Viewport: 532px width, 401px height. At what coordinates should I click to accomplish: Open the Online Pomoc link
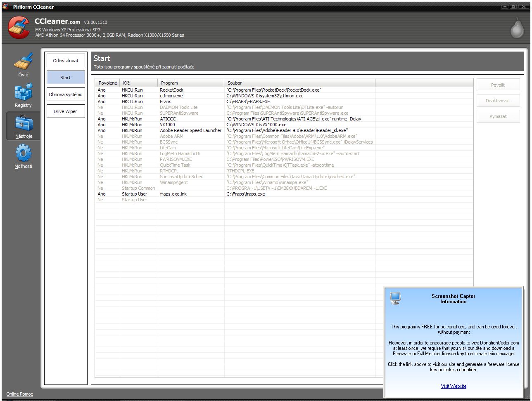point(19,394)
